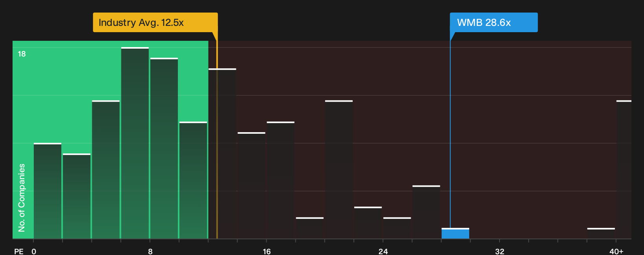Click the x-axis label 32
The image size is (644, 255).
[x=499, y=251]
